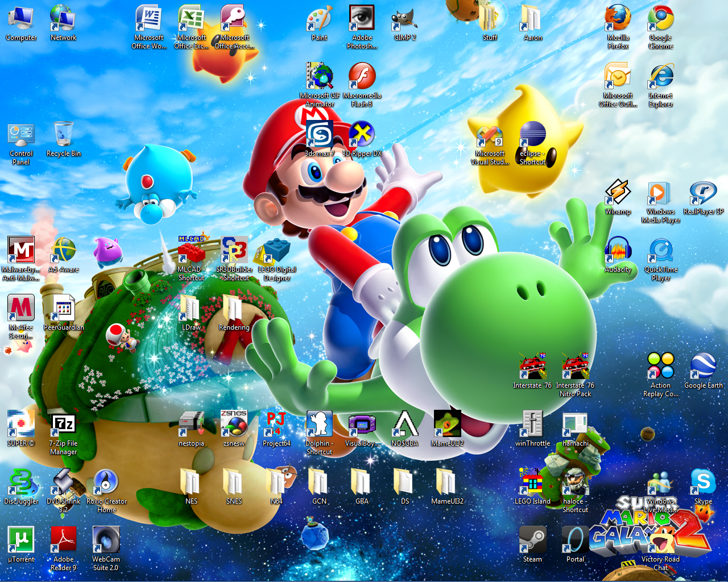Image resolution: width=728 pixels, height=582 pixels.
Task: Click the LEGO Digital Designer icon
Action: coord(276,251)
